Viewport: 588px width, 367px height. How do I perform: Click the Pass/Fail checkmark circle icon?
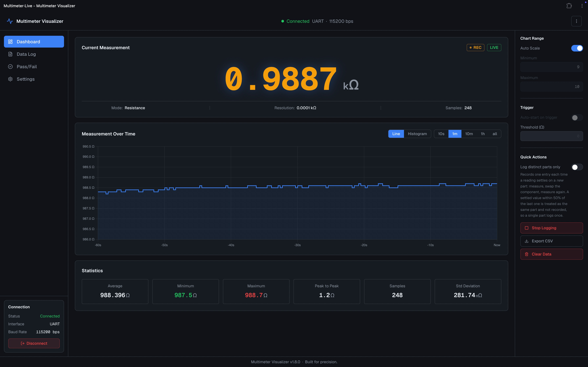pyautogui.click(x=10, y=67)
